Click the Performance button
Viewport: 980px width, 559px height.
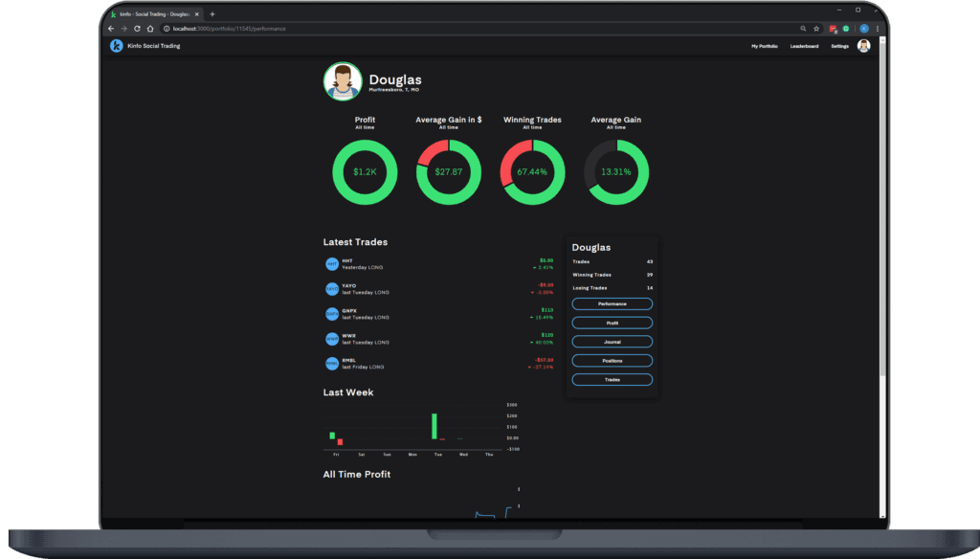click(612, 303)
